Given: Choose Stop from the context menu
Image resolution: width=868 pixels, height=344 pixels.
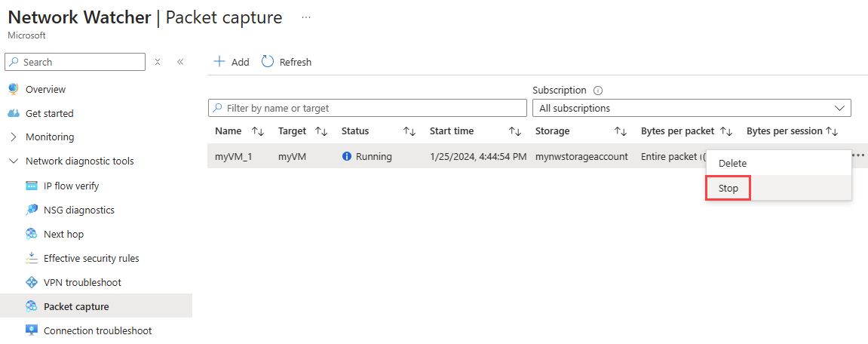Looking at the screenshot, I should pos(728,189).
